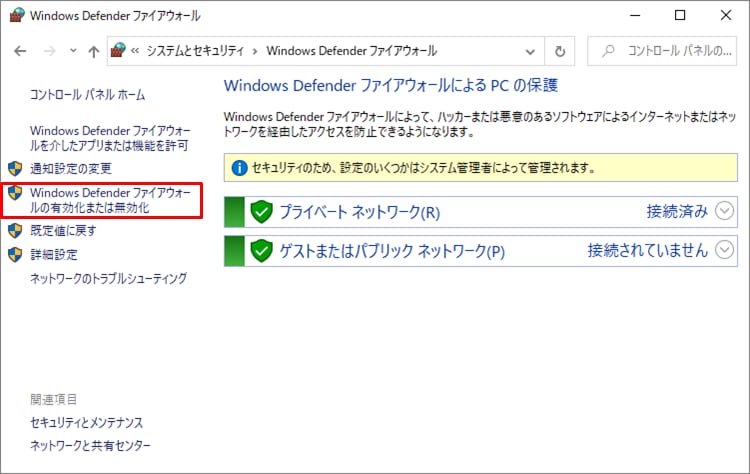The image size is (750, 474).
Task: Open ネットワークと共有センター link
Action: [90, 446]
